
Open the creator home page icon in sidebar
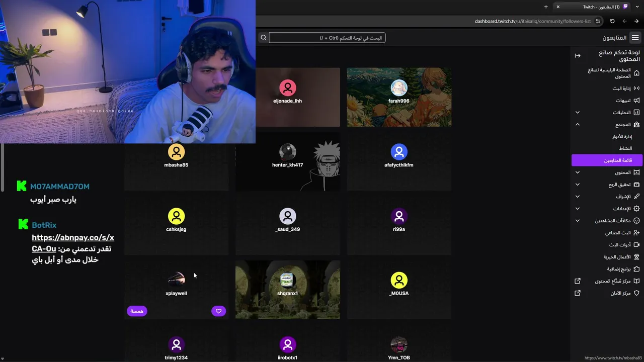(x=636, y=73)
